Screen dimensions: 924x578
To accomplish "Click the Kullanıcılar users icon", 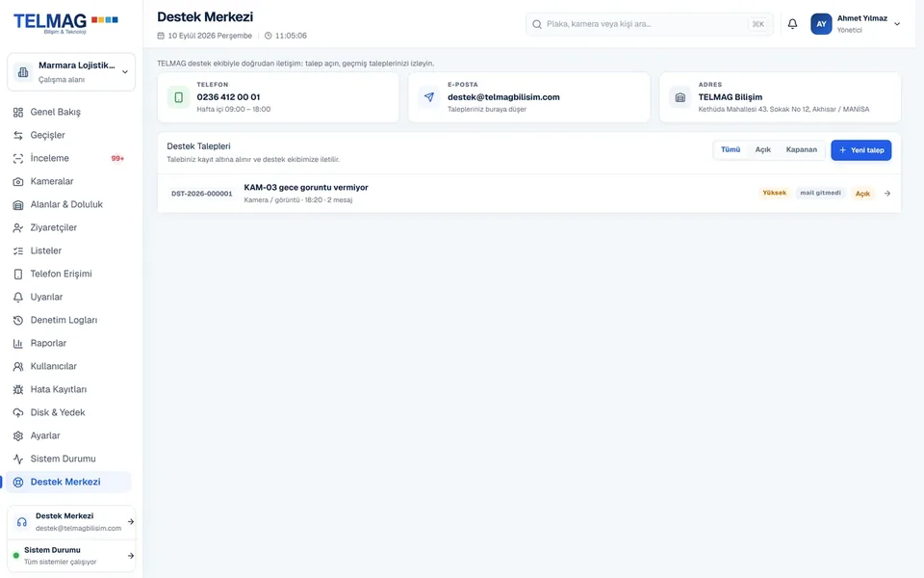I will 18,366.
